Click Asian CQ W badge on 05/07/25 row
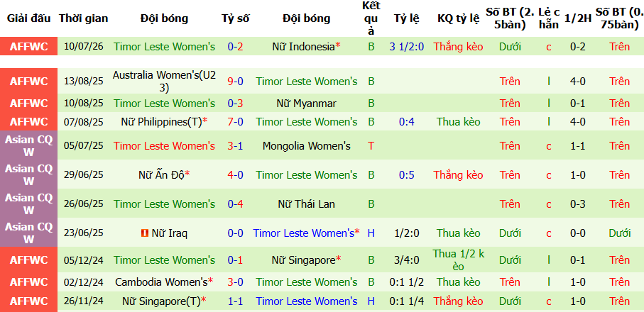644x312 pixels. (28, 146)
